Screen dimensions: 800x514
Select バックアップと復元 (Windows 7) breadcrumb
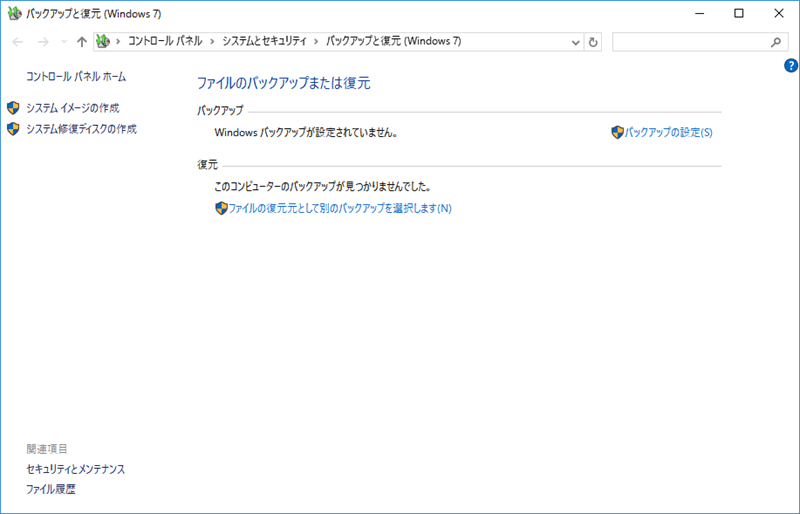(x=393, y=41)
